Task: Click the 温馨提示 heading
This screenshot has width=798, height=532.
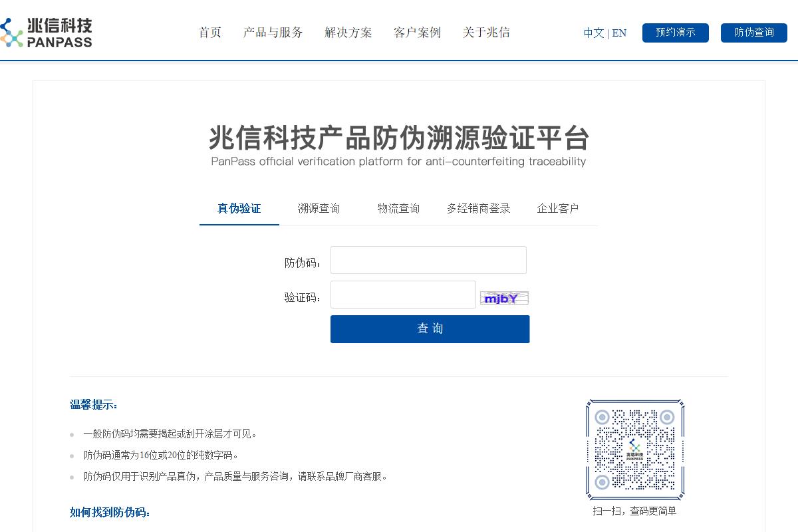Action: click(94, 404)
